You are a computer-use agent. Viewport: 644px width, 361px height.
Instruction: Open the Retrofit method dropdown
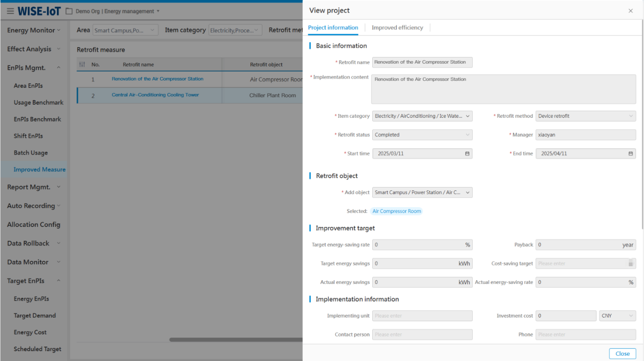585,116
